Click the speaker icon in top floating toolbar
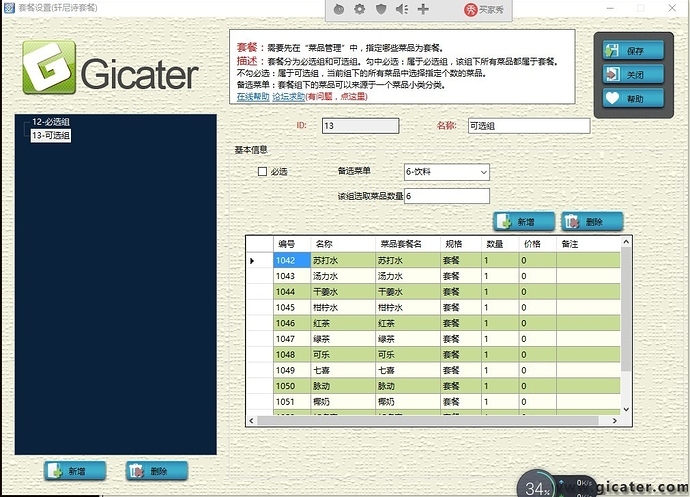Screen dimensions: 690x497 point(402,9)
